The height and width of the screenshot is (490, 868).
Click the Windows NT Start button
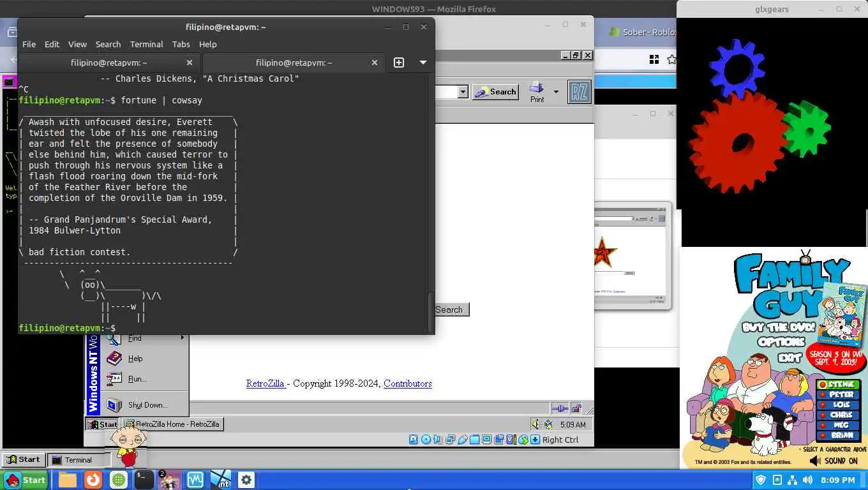coord(102,424)
